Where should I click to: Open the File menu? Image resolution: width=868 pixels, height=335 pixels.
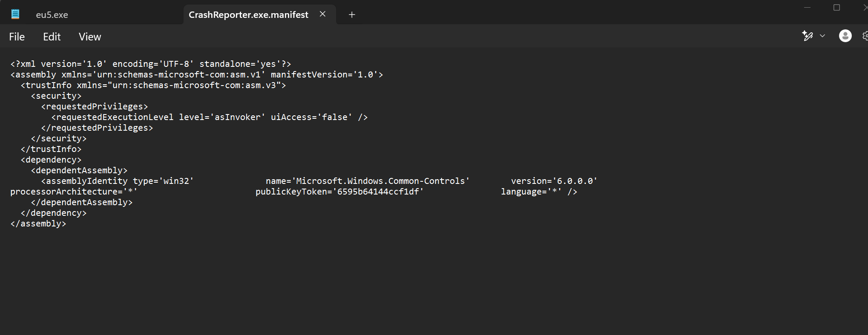point(17,37)
